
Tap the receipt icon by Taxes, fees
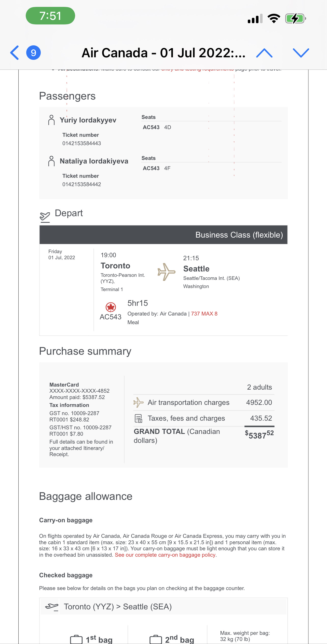click(139, 418)
